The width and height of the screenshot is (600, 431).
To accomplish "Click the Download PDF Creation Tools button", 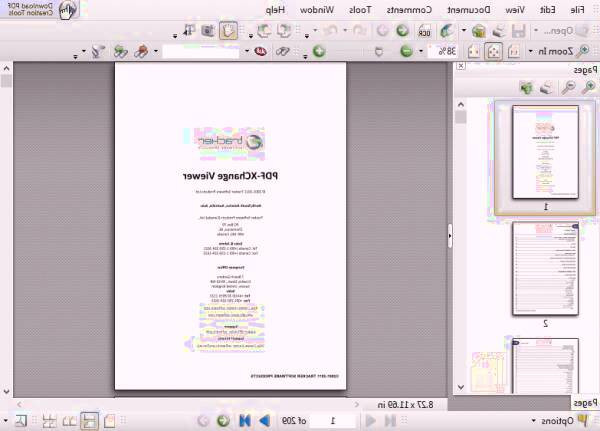I will [x=41, y=10].
